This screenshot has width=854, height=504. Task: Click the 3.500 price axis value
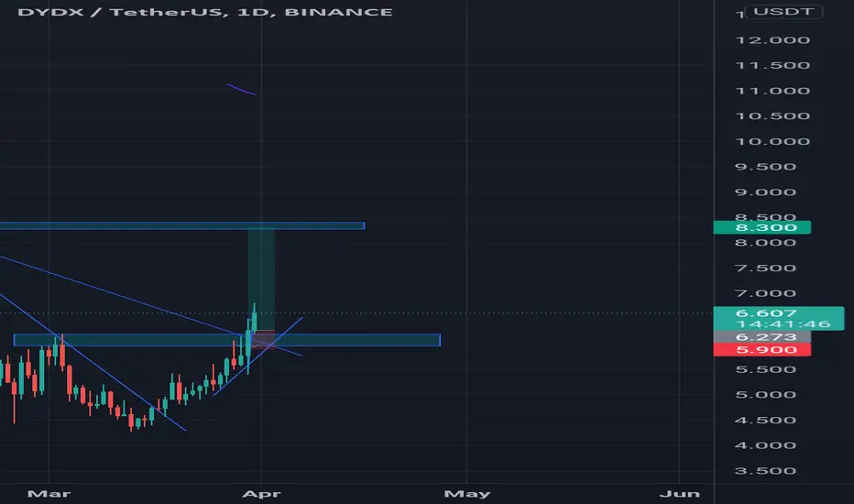pyautogui.click(x=766, y=471)
